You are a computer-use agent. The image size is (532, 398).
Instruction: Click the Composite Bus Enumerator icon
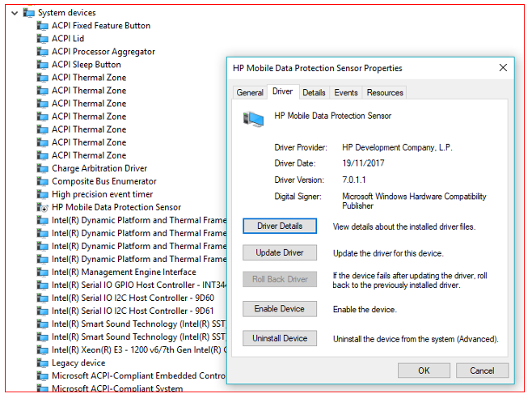(x=42, y=181)
